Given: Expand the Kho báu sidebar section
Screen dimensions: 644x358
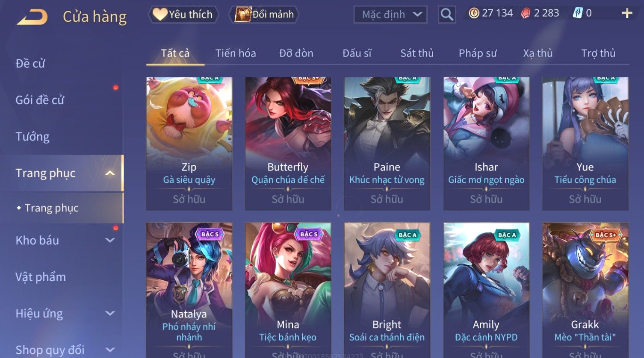Looking at the screenshot, I should click(110, 240).
